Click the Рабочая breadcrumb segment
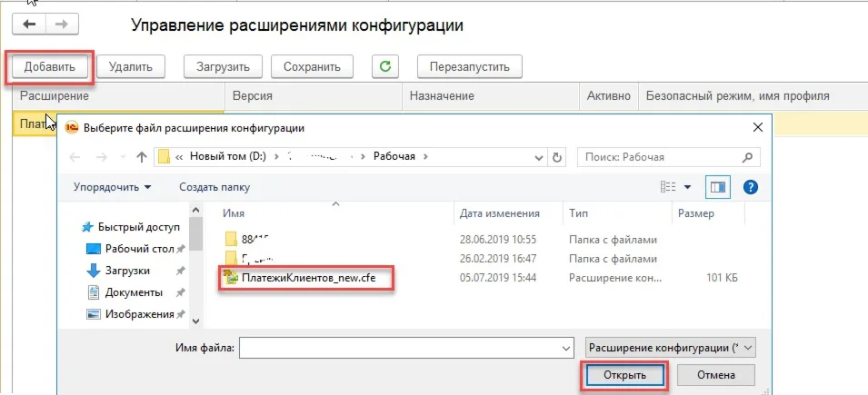868x395 pixels. point(394,156)
